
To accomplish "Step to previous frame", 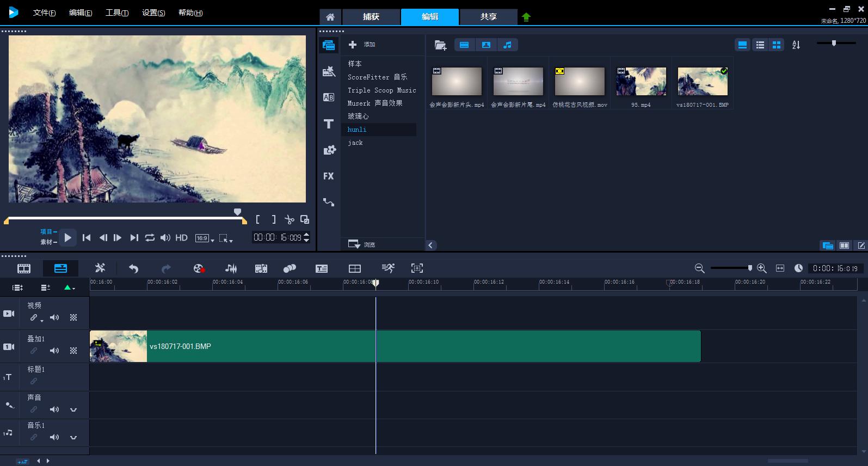I will 102,237.
